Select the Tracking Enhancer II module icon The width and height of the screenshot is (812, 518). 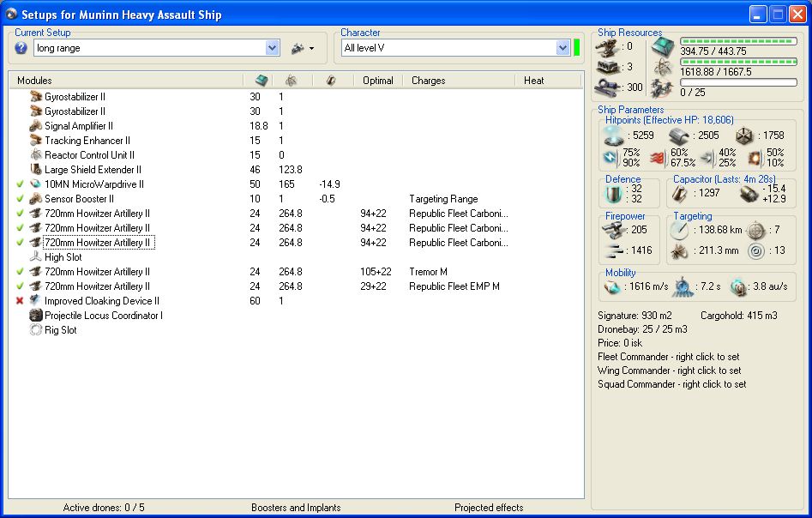pos(36,140)
